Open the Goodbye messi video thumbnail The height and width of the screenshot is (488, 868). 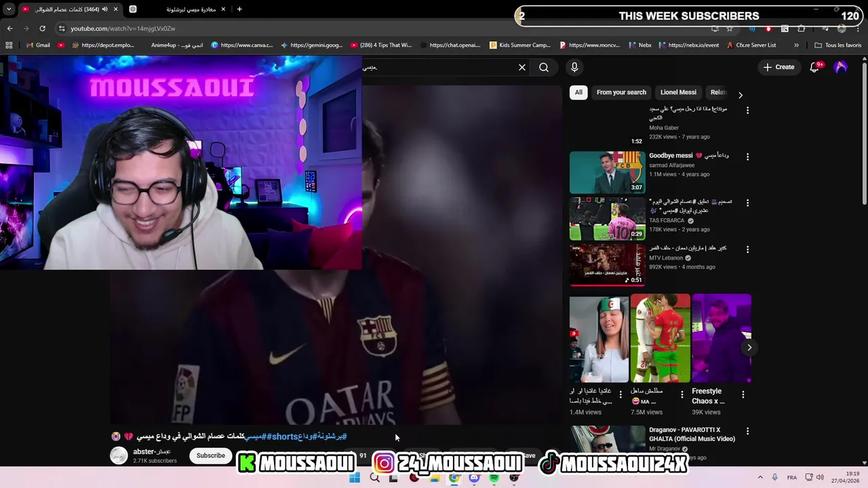(x=607, y=172)
